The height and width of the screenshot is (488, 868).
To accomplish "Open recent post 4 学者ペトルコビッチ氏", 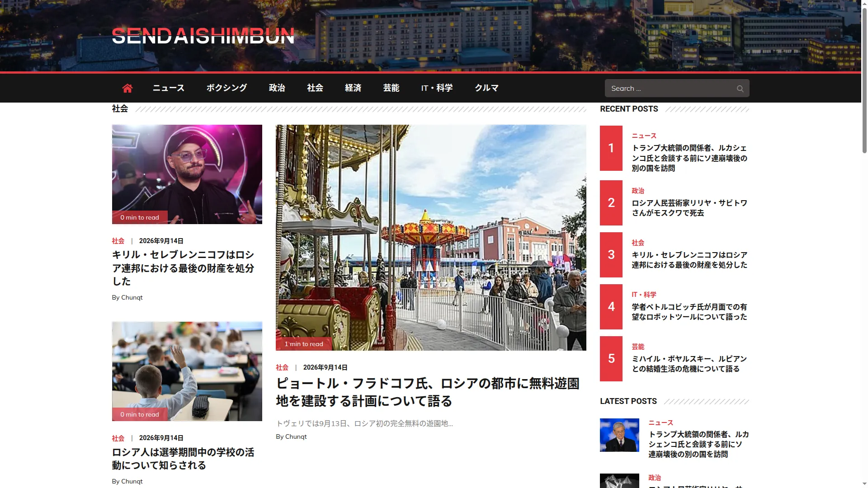I will click(x=689, y=312).
